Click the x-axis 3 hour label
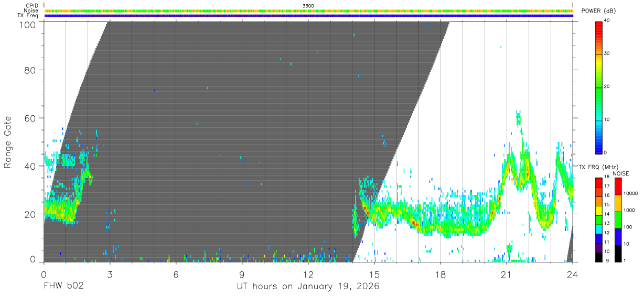This screenshot has height=297, width=644. coord(110,274)
